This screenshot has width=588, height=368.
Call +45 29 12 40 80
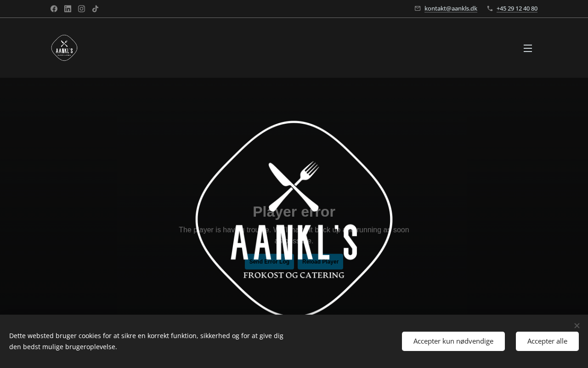pos(517,8)
